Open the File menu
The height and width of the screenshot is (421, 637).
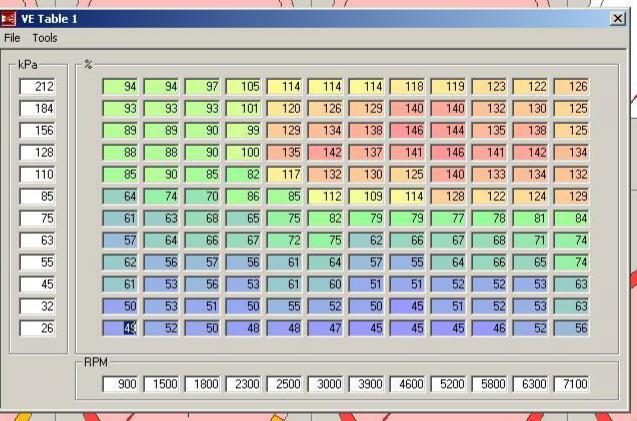(12, 38)
